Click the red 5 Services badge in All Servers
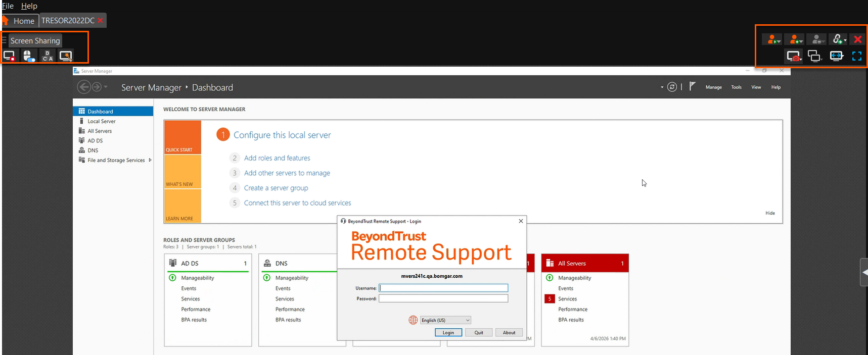The height and width of the screenshot is (355, 868). (550, 299)
